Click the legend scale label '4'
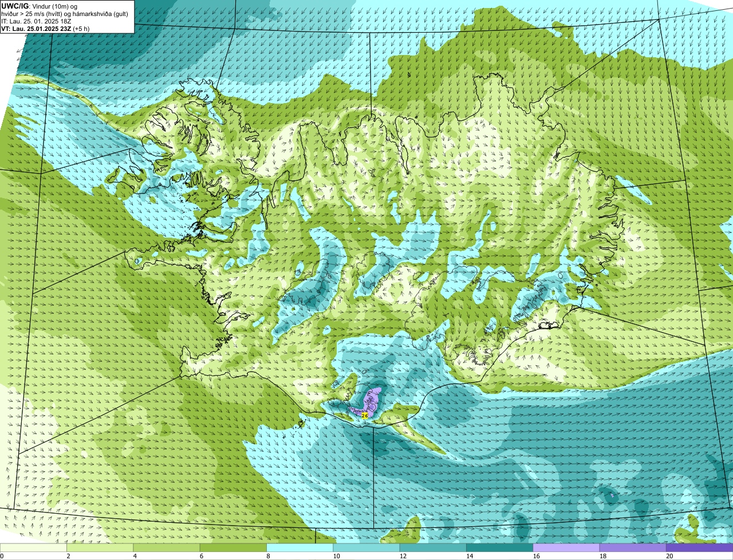The width and height of the screenshot is (733, 560). [x=135, y=556]
